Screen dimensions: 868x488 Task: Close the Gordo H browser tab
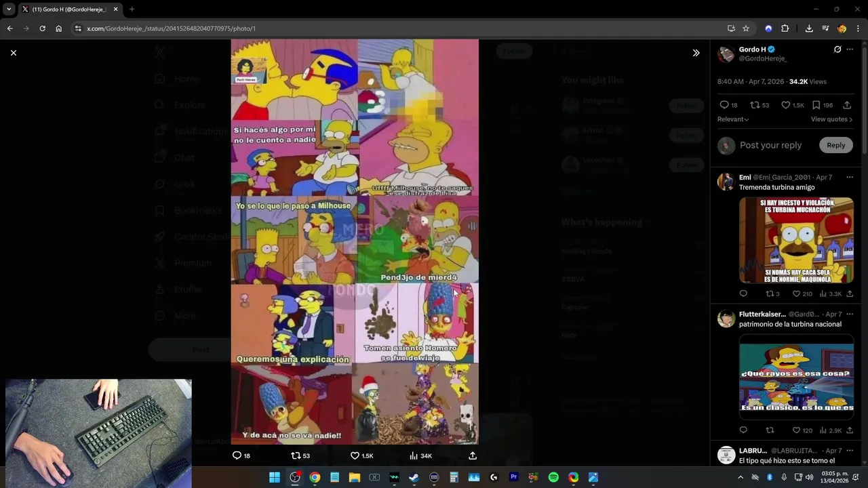(115, 9)
